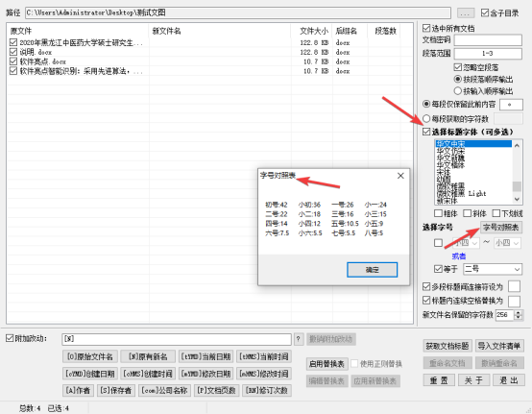Click the space replacement input box
This screenshot has width=532, height=414.
point(515,301)
